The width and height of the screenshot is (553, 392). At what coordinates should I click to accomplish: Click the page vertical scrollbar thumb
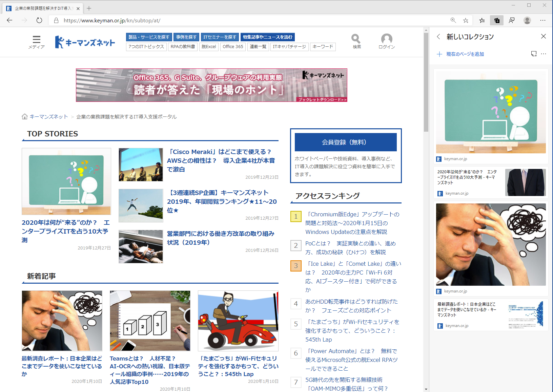(x=426, y=82)
